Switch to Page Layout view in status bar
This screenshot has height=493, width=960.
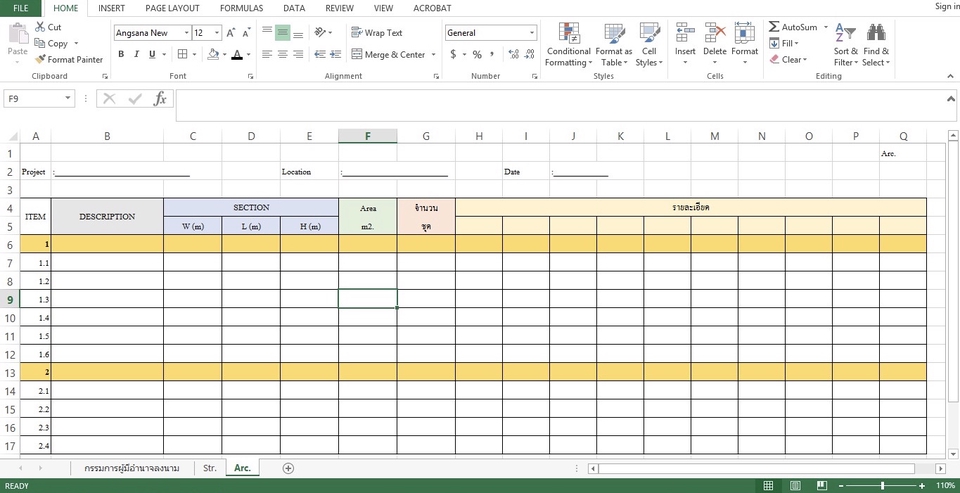point(795,486)
